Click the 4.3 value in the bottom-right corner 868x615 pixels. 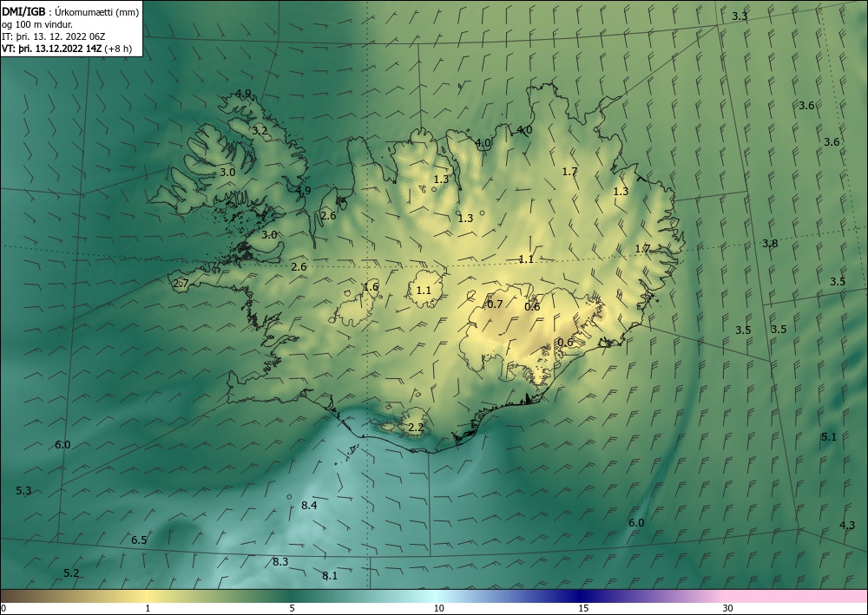(847, 526)
